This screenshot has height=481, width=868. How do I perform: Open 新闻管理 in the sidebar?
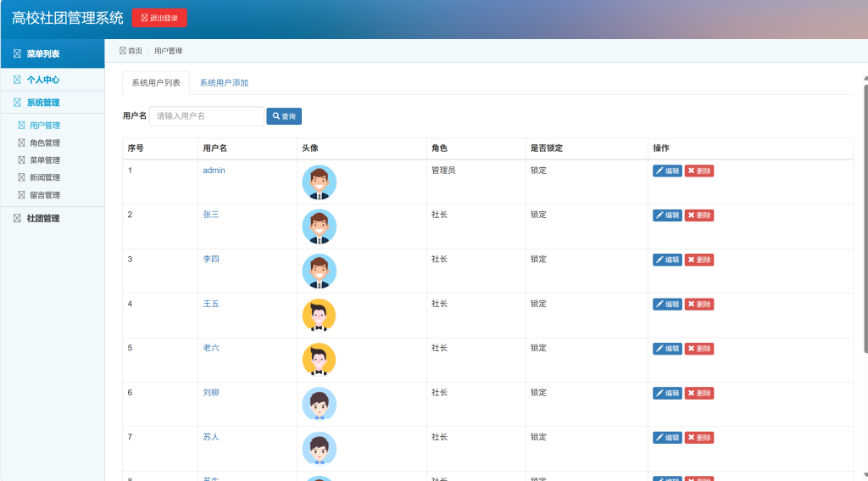point(45,177)
